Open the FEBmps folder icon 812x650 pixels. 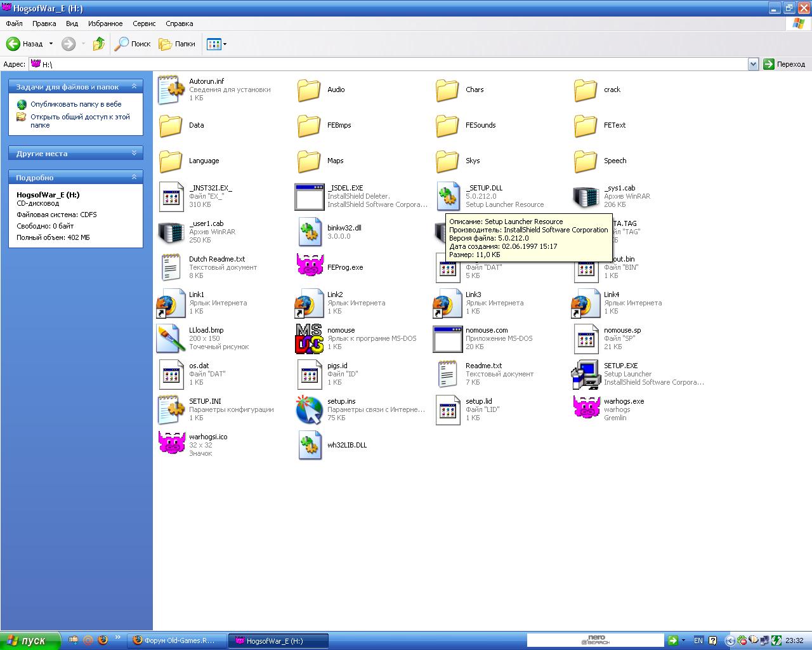click(x=309, y=125)
